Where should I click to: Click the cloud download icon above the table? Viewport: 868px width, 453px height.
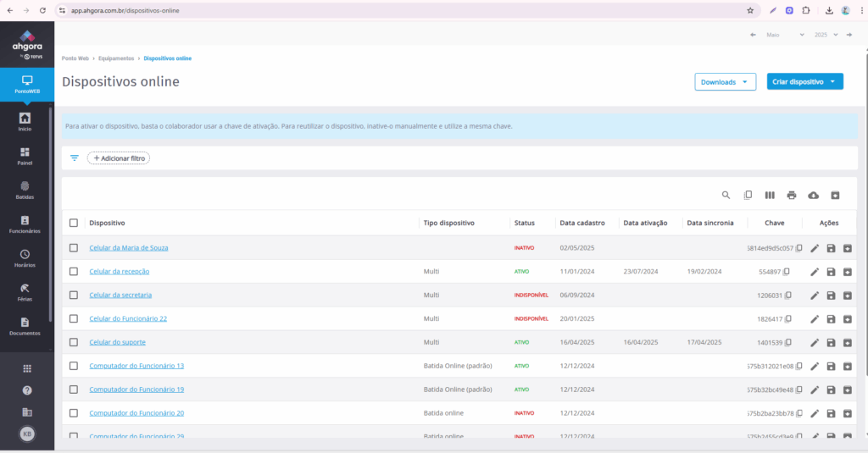814,195
